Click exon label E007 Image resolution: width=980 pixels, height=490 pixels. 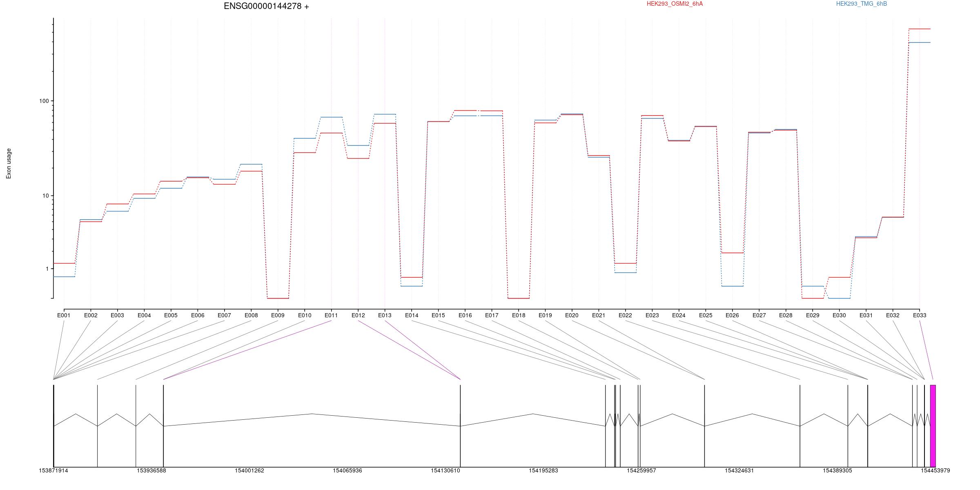click(x=224, y=315)
